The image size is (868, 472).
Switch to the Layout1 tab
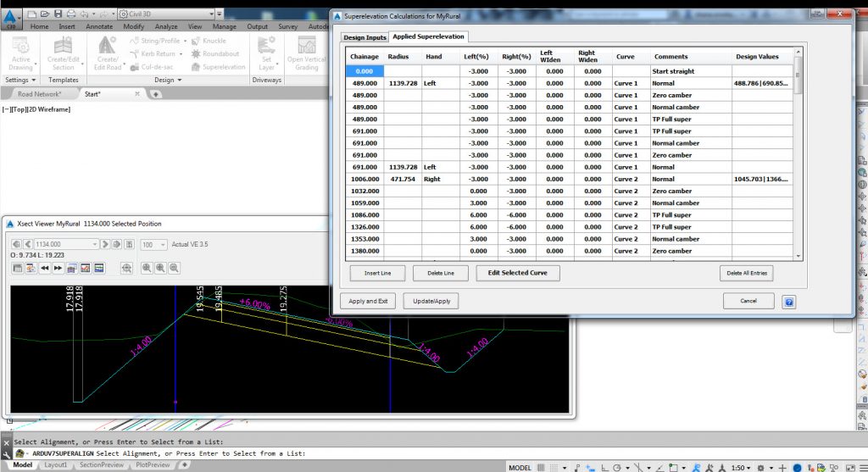pyautogui.click(x=55, y=465)
